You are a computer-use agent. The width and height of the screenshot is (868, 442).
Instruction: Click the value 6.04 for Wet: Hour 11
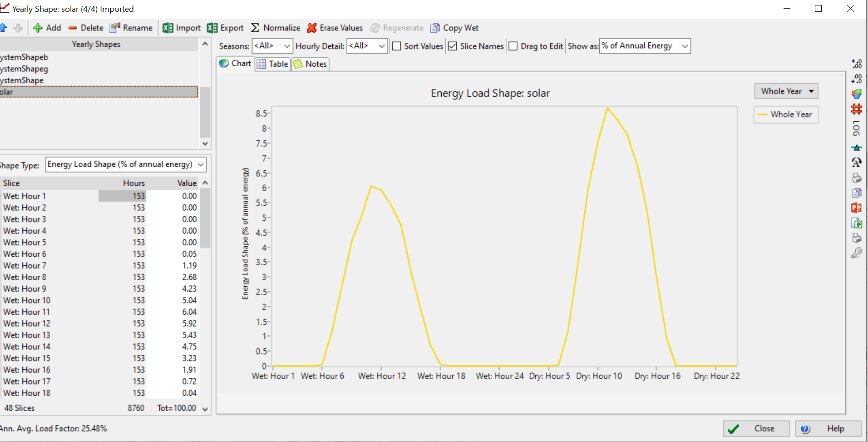tap(189, 312)
